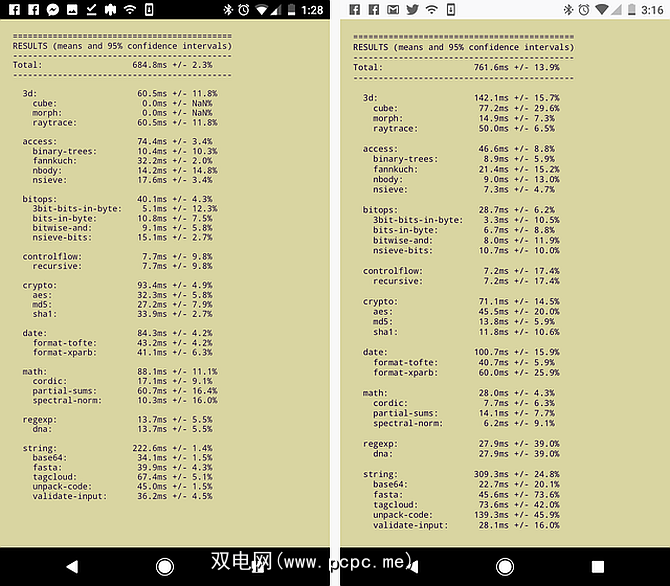
Task: Click 'regexp:' row showing 13.7ms
Action: coord(118,419)
